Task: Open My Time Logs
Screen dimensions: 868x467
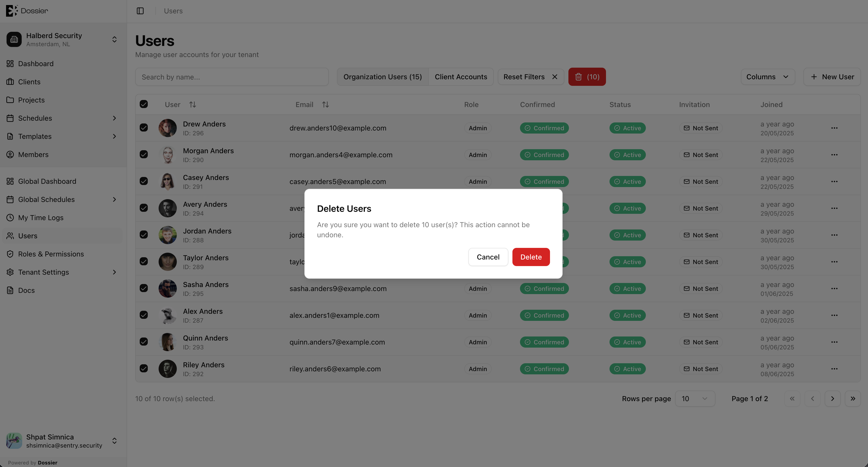Action: click(63, 218)
